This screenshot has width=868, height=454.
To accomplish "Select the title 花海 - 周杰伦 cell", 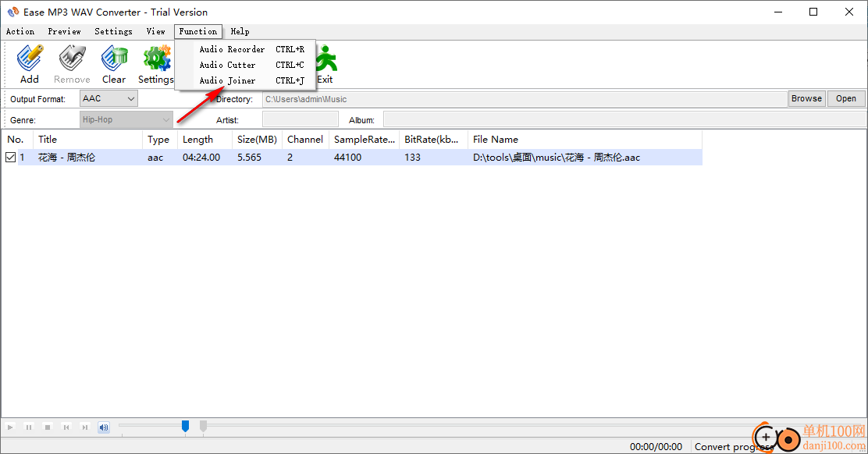I will point(66,158).
